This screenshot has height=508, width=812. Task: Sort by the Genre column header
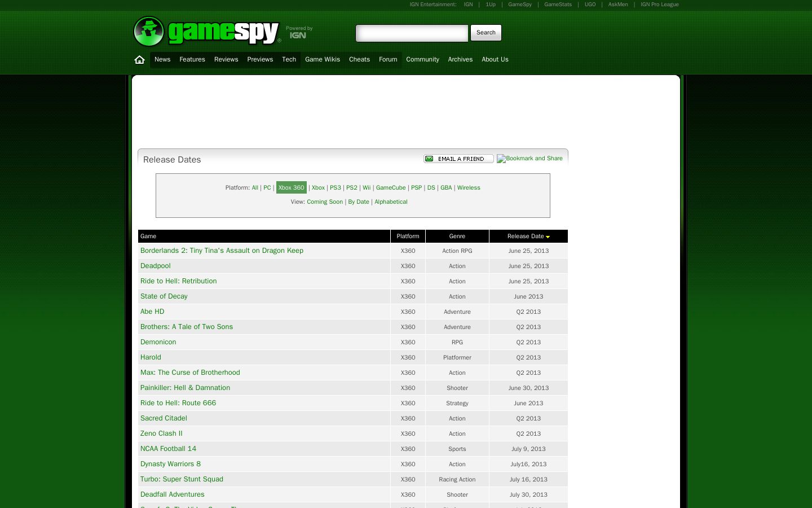pos(457,237)
